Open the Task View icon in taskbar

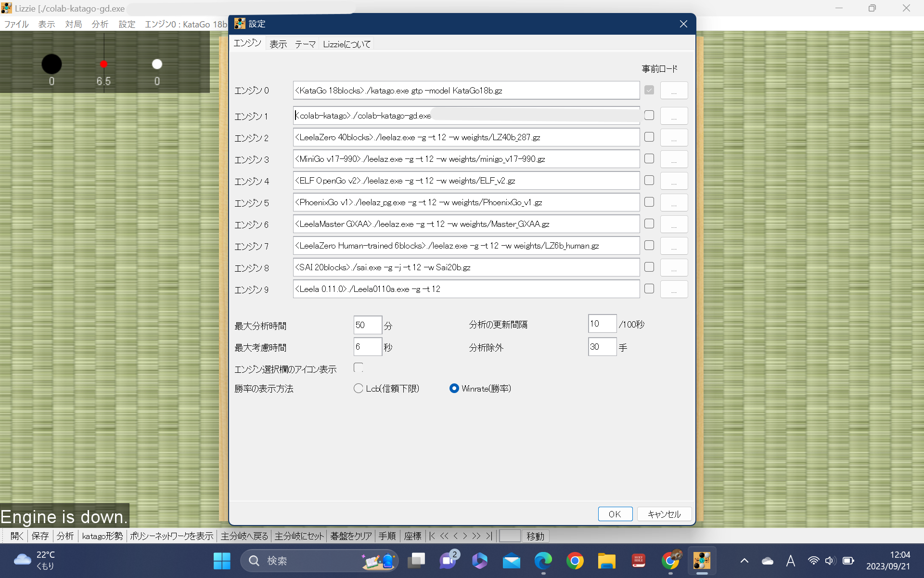[x=416, y=561]
